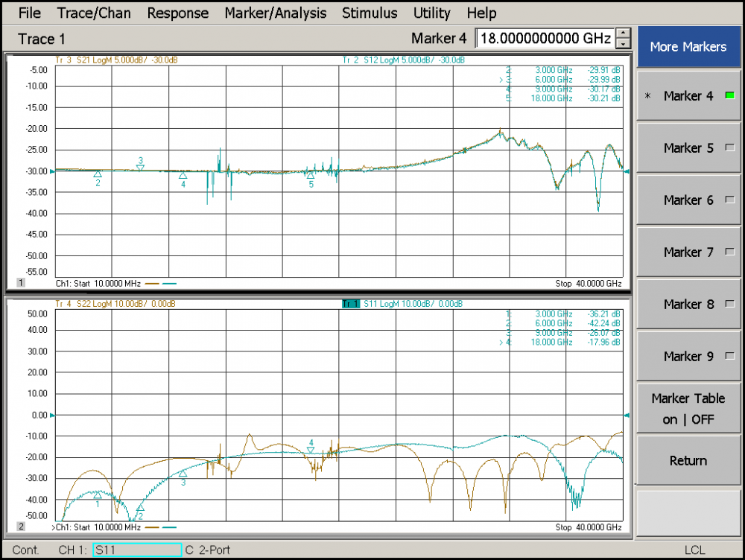This screenshot has height=560, width=745.
Task: Click the S11 field in status bar
Action: tap(137, 550)
